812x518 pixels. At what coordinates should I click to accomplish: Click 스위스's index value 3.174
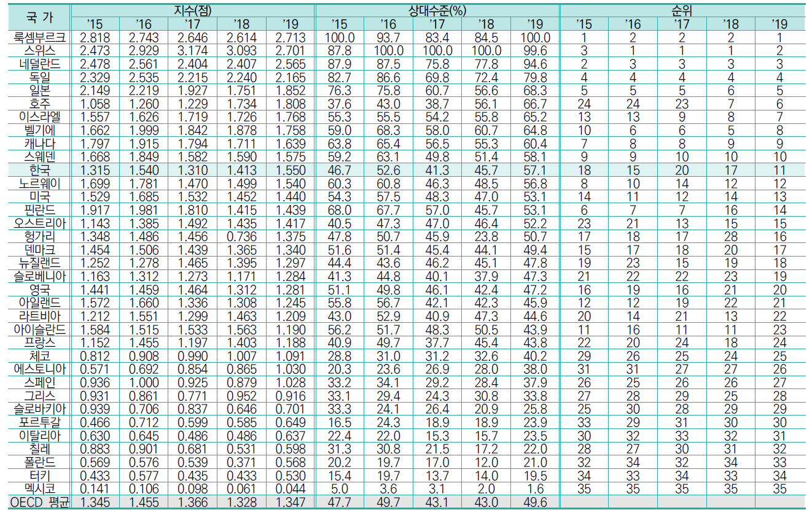click(192, 50)
